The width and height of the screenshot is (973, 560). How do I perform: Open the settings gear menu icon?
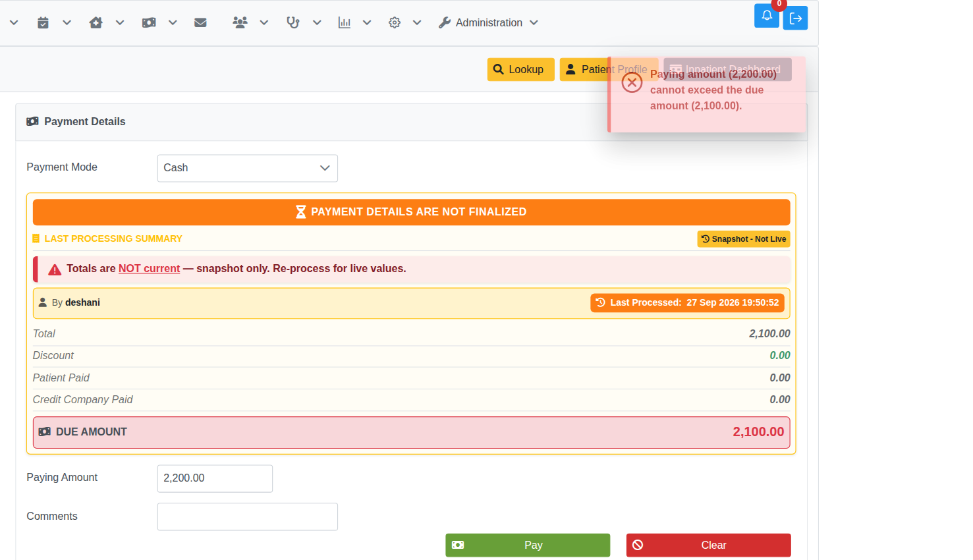(395, 22)
